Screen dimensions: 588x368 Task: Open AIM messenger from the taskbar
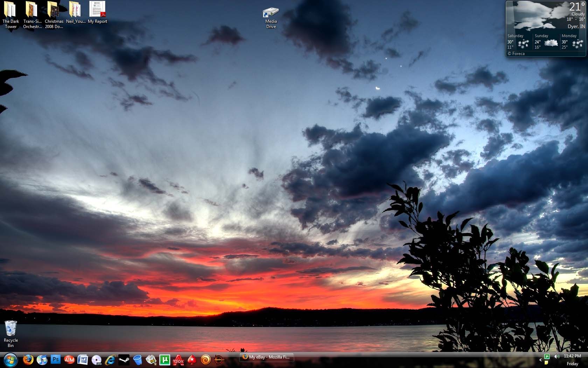(x=69, y=360)
